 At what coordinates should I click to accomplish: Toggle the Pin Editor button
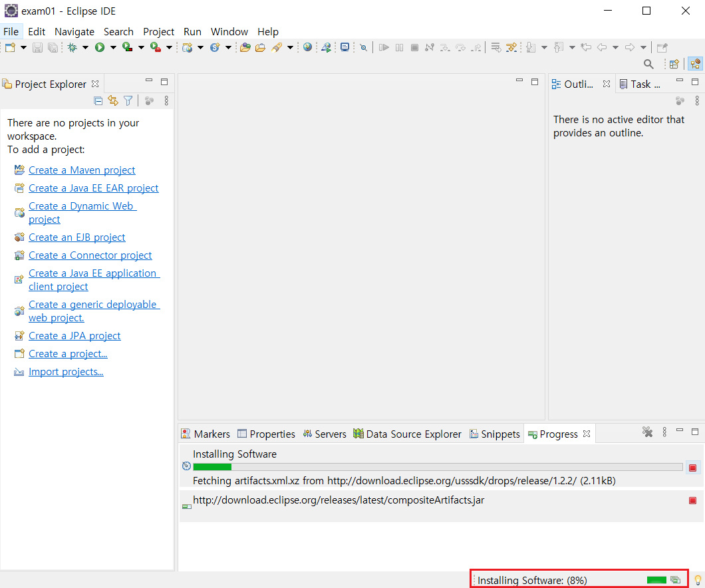662,47
